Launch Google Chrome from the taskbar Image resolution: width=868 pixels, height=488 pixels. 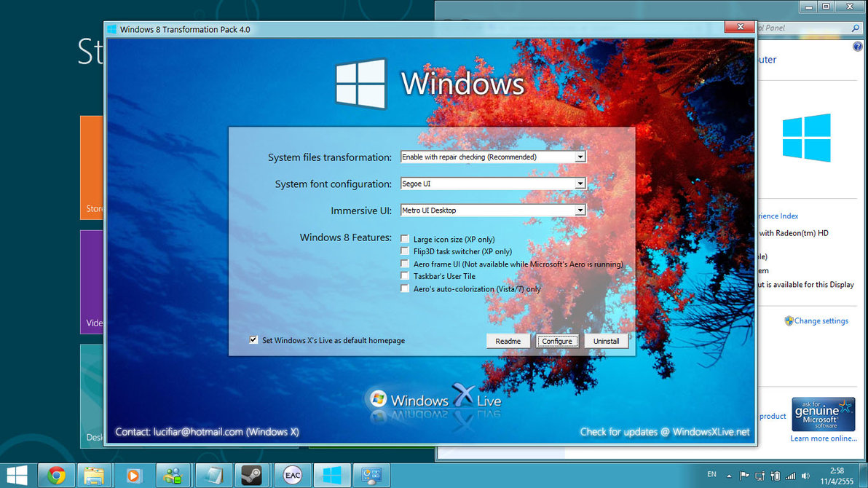click(x=56, y=476)
